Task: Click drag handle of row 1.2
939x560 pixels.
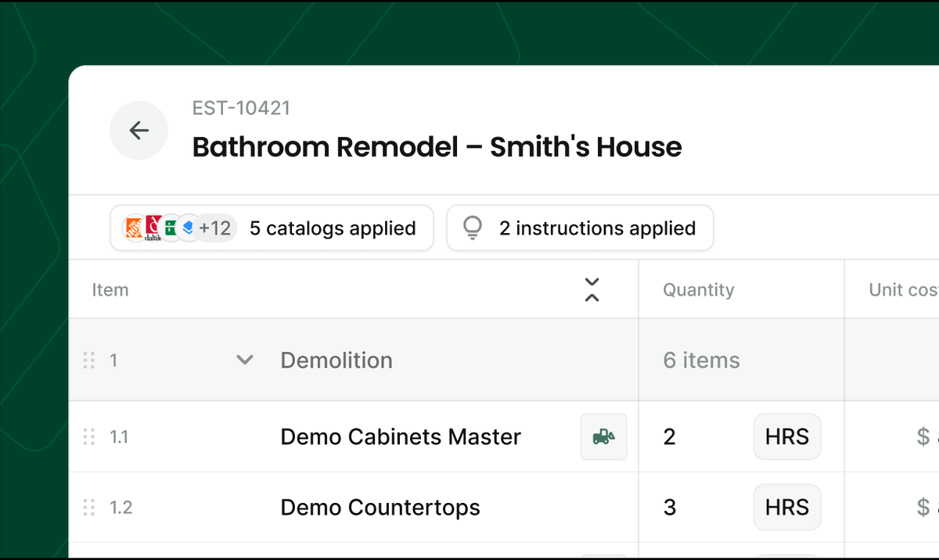Action: click(x=89, y=508)
